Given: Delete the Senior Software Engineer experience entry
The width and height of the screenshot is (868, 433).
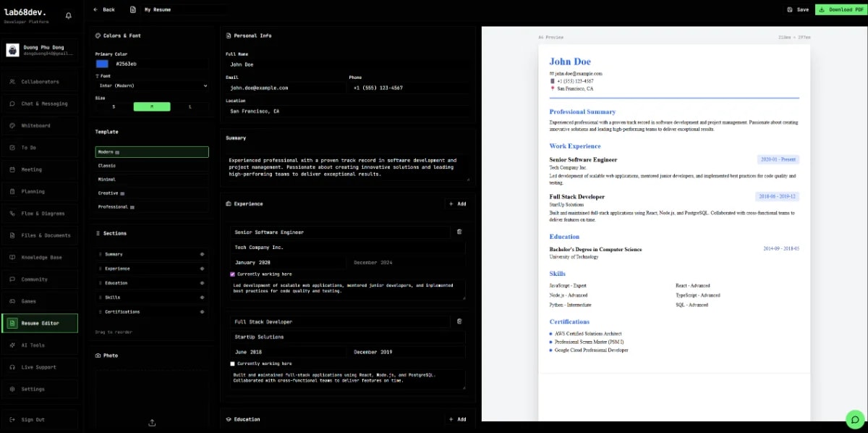Looking at the screenshot, I should point(461,232).
